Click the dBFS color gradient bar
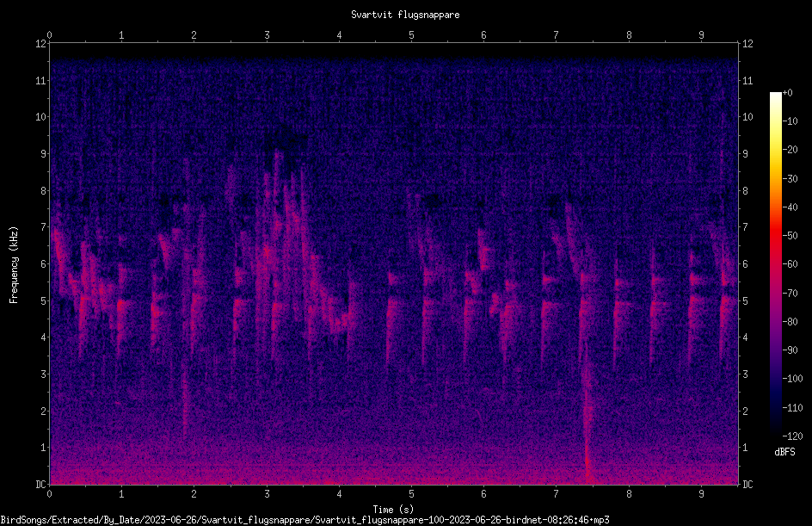The image size is (812, 526). 775,264
